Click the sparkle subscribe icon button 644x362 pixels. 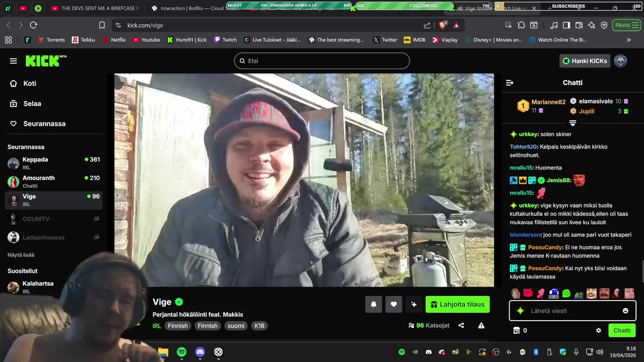point(414,304)
